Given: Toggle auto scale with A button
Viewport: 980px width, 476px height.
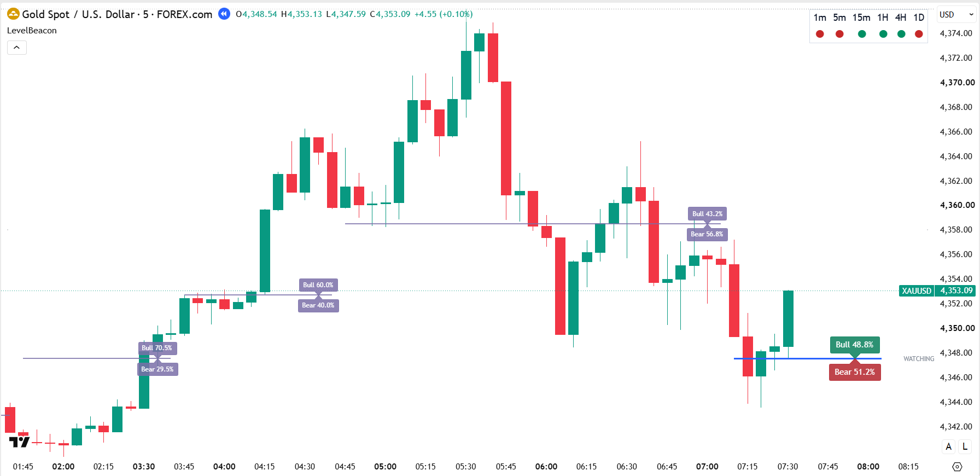Looking at the screenshot, I should [949, 446].
